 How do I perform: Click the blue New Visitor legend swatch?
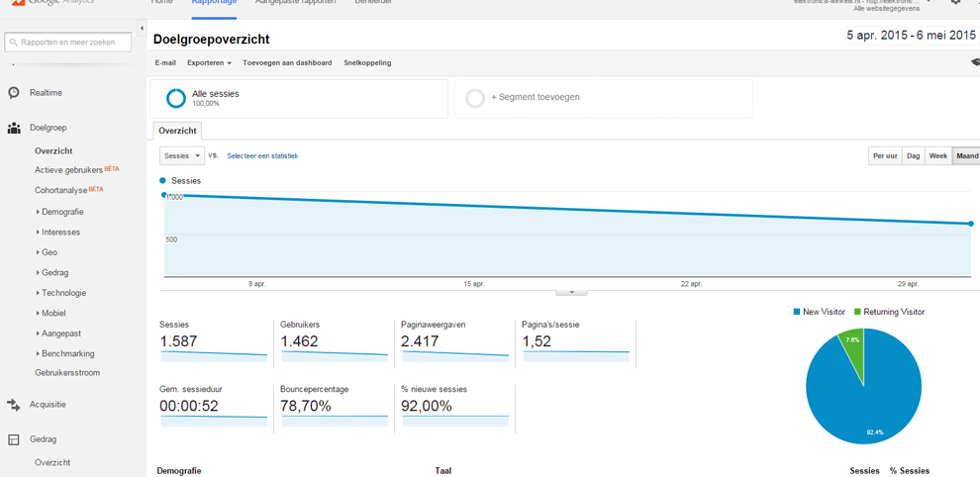click(x=796, y=312)
